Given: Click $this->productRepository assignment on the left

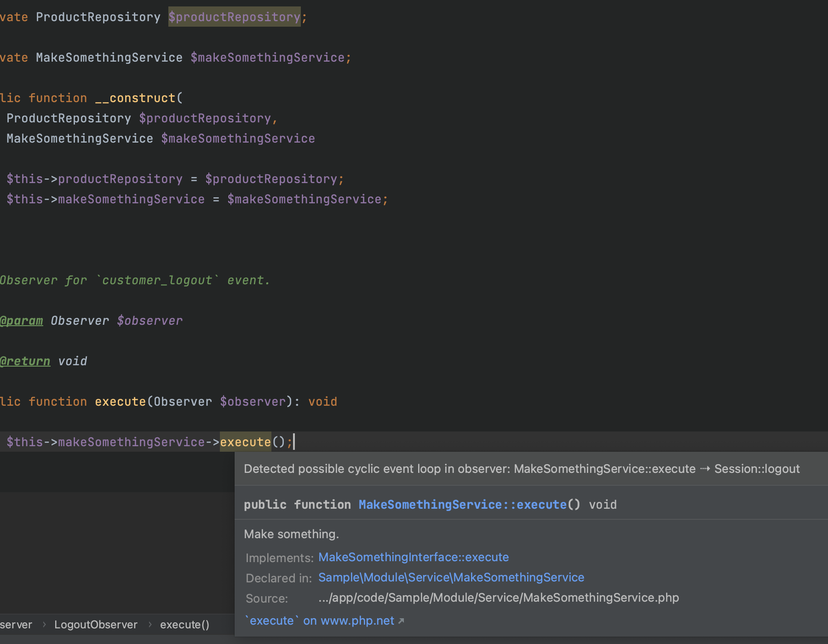Looking at the screenshot, I should pos(94,179).
